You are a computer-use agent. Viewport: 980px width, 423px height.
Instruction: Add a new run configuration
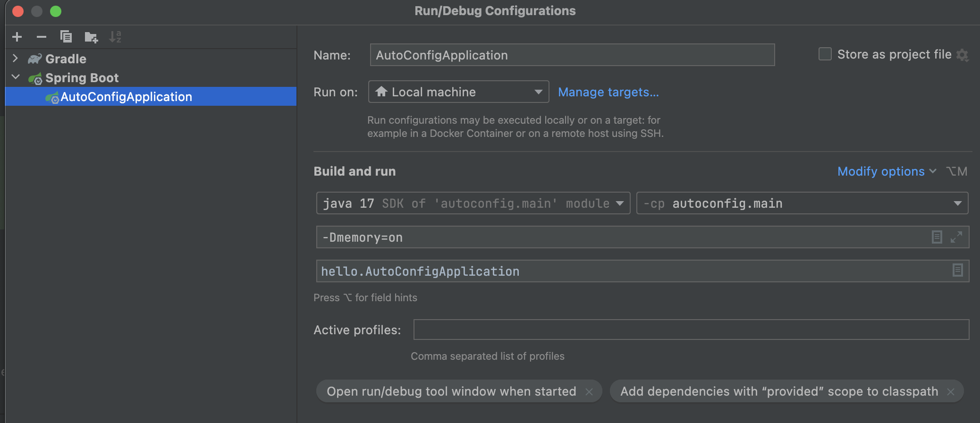(17, 37)
